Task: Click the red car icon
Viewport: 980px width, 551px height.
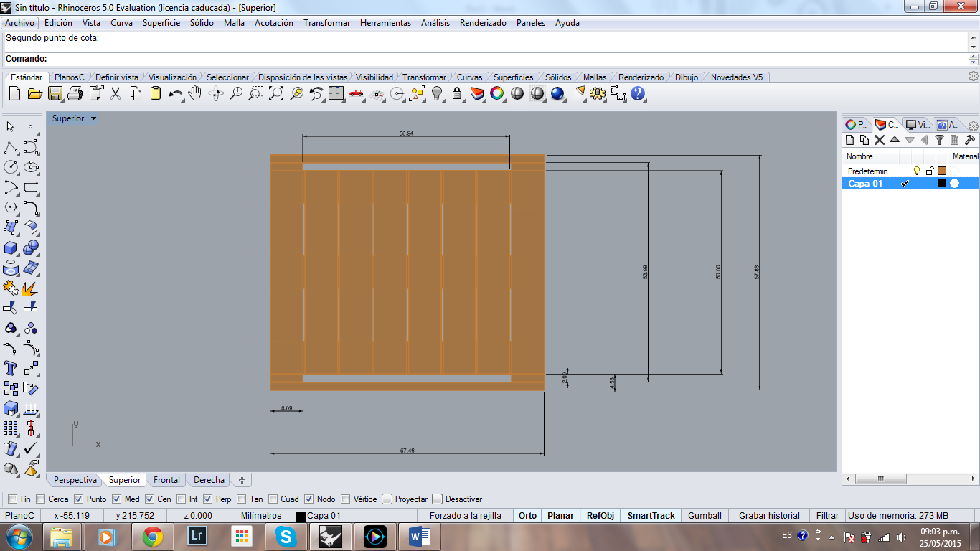Action: [357, 93]
